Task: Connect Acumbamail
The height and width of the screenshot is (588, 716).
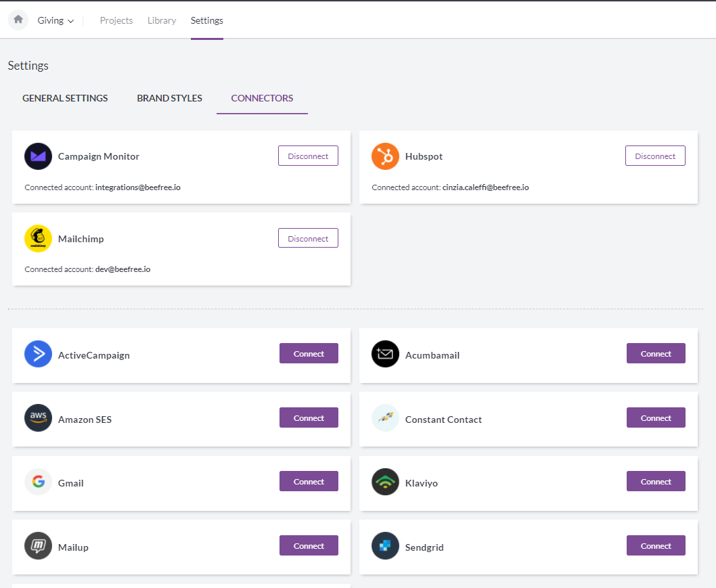Action: 656,353
